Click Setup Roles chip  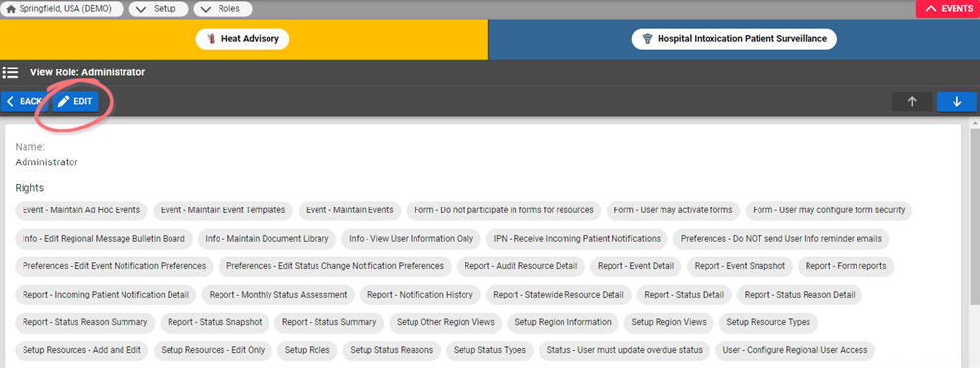(x=308, y=350)
